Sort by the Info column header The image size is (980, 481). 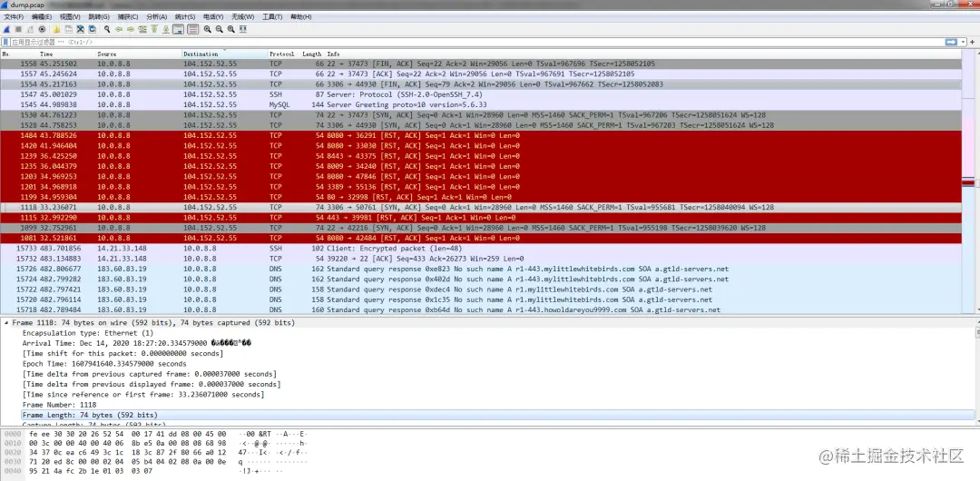coord(643,54)
